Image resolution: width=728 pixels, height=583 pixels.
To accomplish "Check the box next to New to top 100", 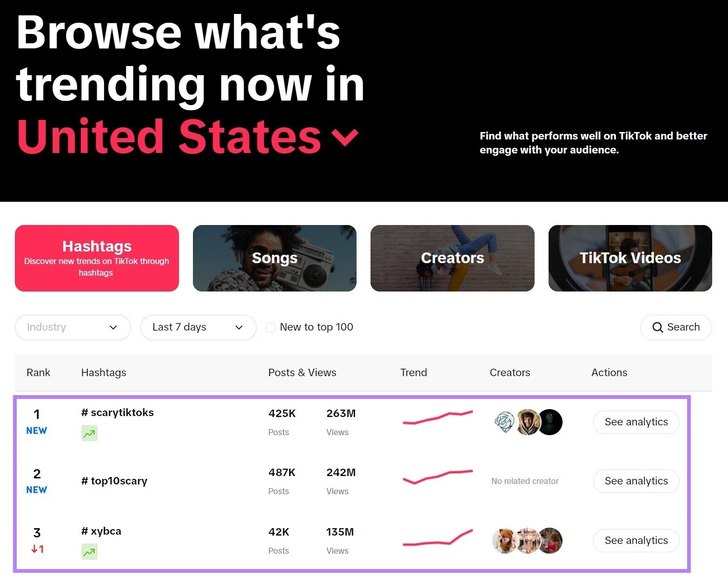I will pos(270,327).
